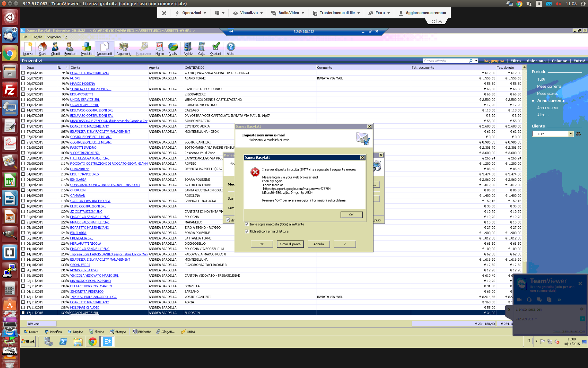Click Raggruppa in the list header bar
Image resolution: width=588 pixels, height=368 pixels.
point(494,61)
